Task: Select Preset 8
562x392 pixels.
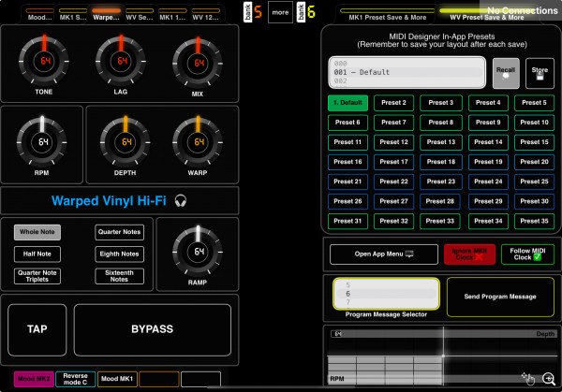Action: coord(441,123)
